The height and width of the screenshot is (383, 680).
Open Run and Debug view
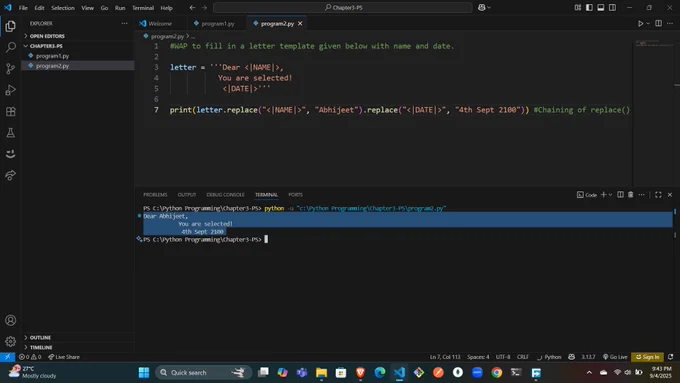[x=10, y=90]
